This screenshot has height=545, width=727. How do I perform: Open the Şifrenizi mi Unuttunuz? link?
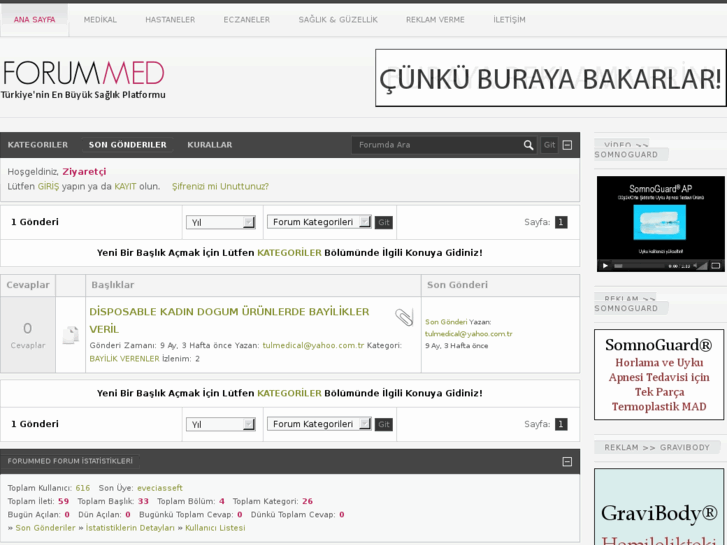tap(220, 186)
